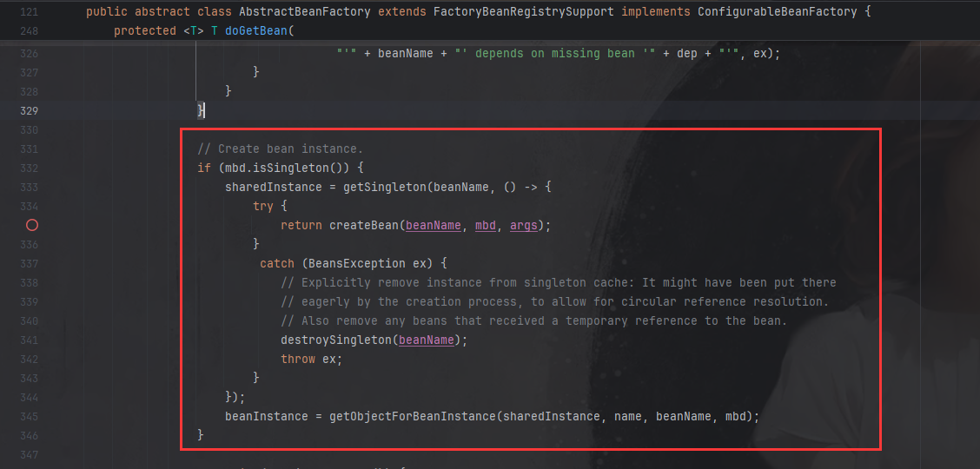Click underlined args argument inside createBean call
Viewport: 980px width, 469px height.
[524, 226]
